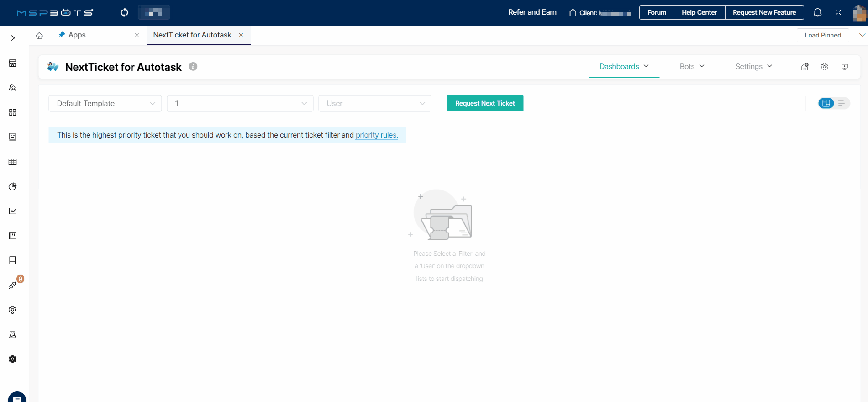
Task: Expand the left sidebar navigation arrow
Action: coord(13,38)
